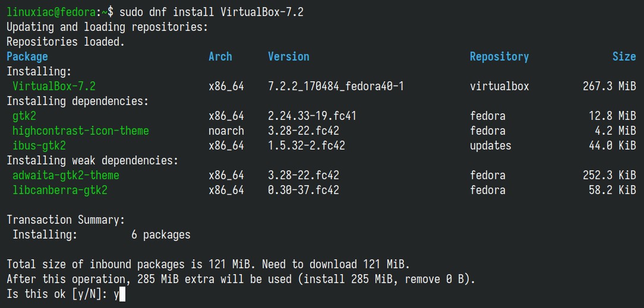Click the VirtualBox-7.2 package name
This screenshot has height=308, width=644.
(x=54, y=86)
